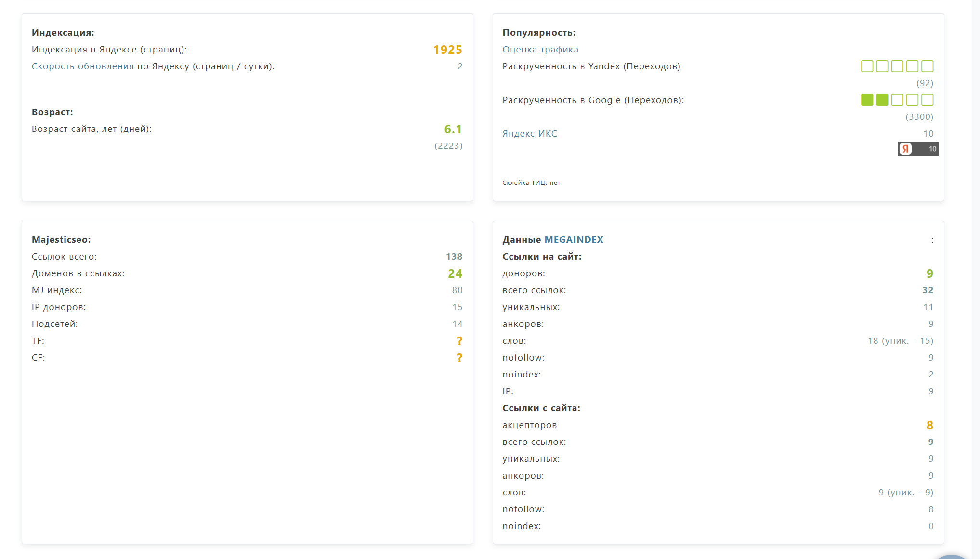Viewport: 980px width, 559px height.
Task: Click the CF question mark
Action: coord(459,358)
